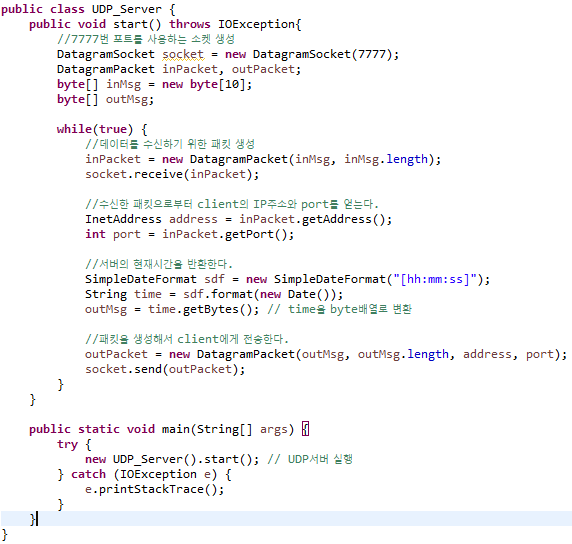Viewport: 572px width, 544px height.
Task: Click the comment mentioning client and IP
Action: [x=232, y=204]
